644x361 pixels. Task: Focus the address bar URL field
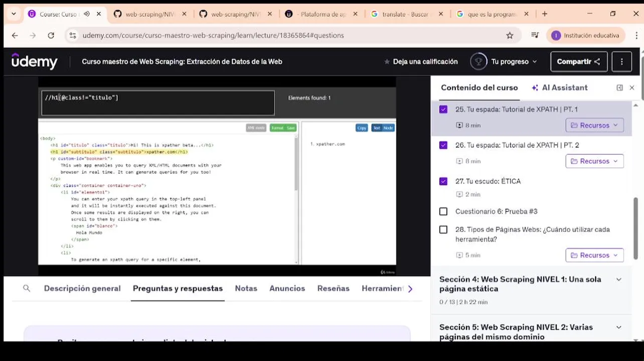[291, 35]
